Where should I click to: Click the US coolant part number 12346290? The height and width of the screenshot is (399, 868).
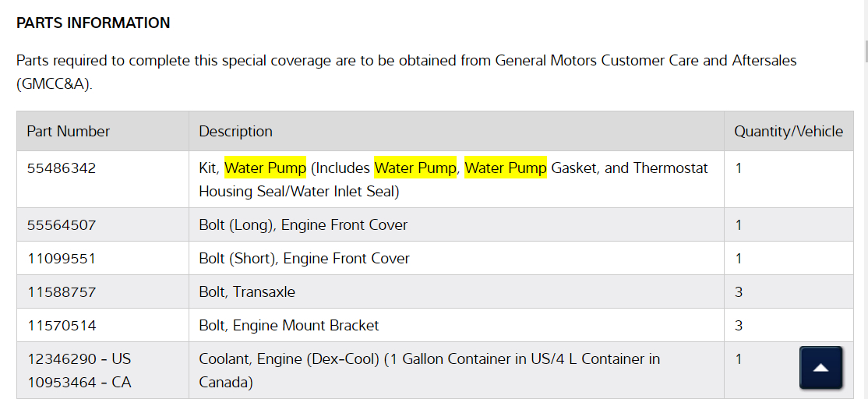click(x=62, y=359)
